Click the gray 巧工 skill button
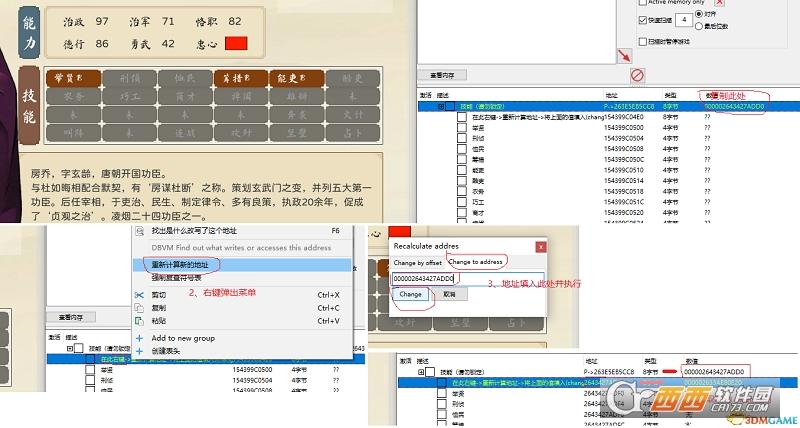This screenshot has height=428, width=800. coord(129,96)
